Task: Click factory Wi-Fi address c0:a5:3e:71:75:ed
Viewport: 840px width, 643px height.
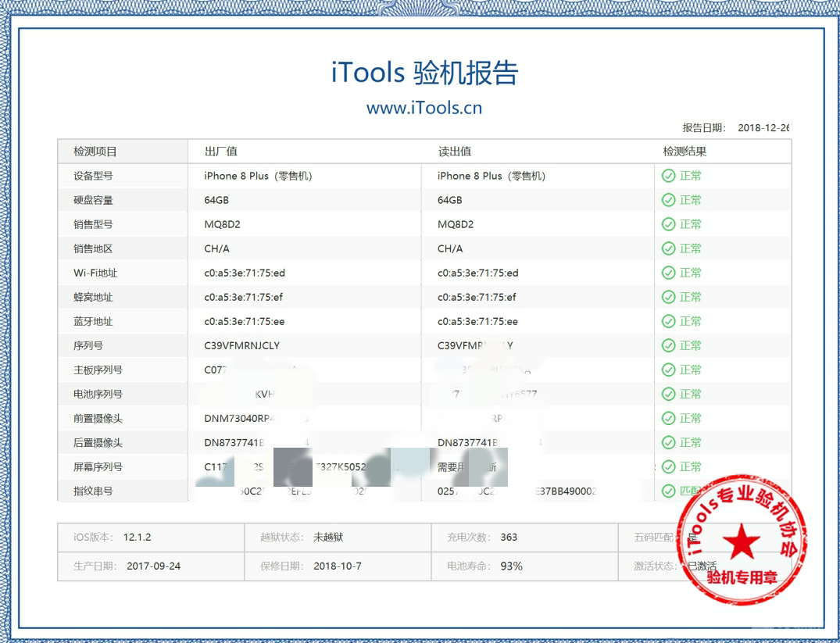Action: coord(245,273)
